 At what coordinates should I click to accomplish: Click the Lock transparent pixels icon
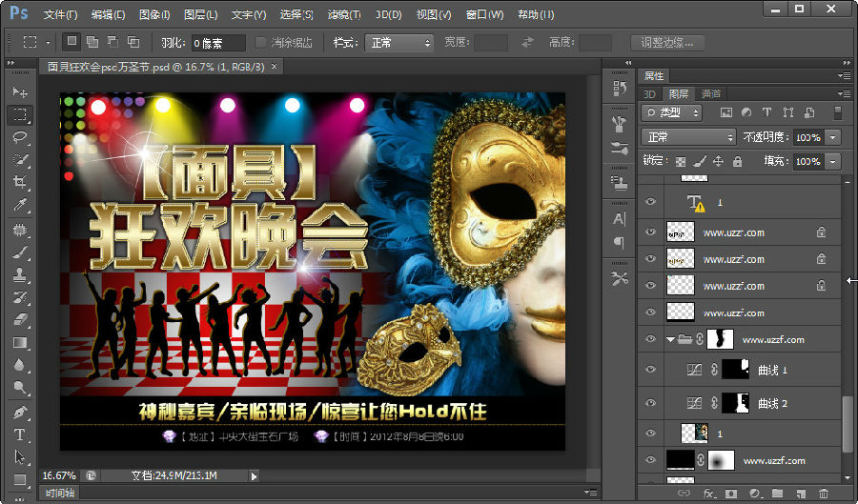pyautogui.click(x=680, y=161)
